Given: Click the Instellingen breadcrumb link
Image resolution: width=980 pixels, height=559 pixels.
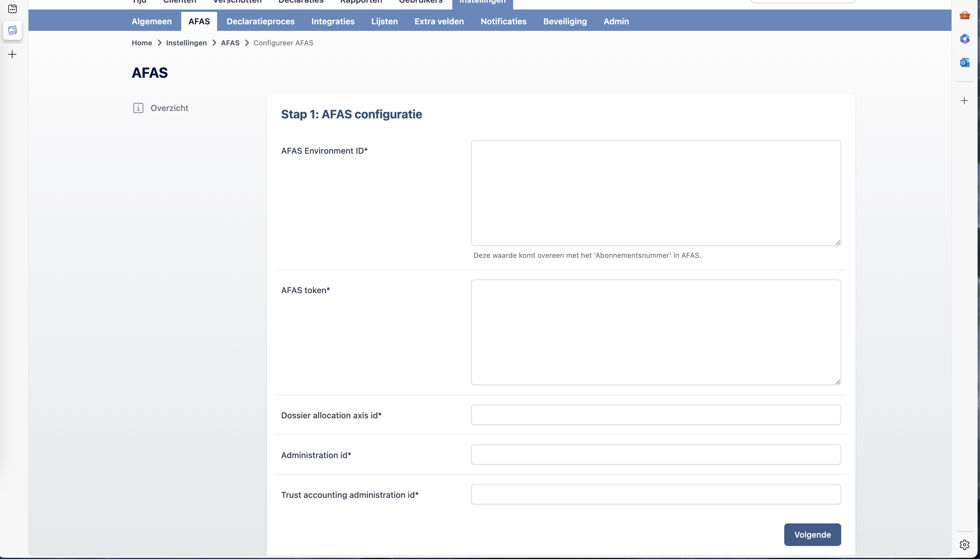Looking at the screenshot, I should pyautogui.click(x=186, y=43).
